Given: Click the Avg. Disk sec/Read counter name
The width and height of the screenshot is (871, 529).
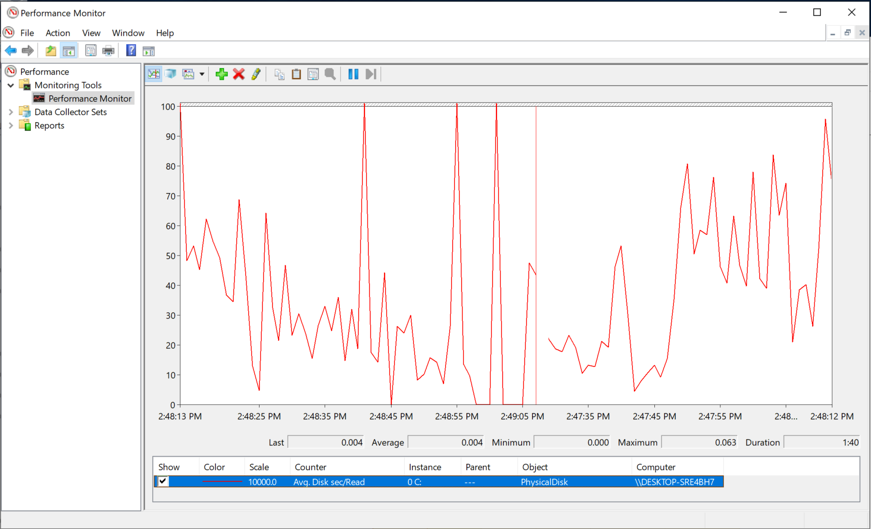Looking at the screenshot, I should (x=329, y=482).
